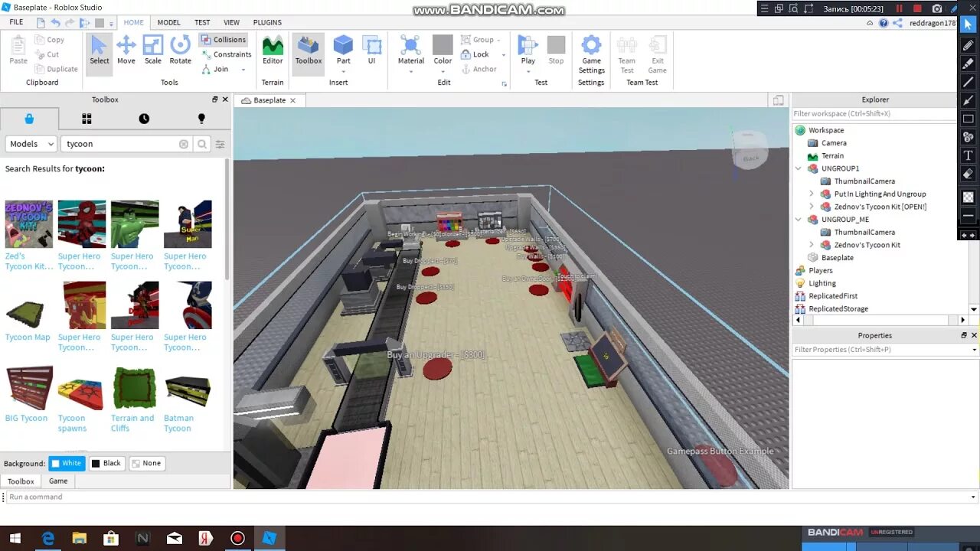Image resolution: width=980 pixels, height=551 pixels.
Task: Click the toolbox search magnifier
Action: (x=202, y=144)
